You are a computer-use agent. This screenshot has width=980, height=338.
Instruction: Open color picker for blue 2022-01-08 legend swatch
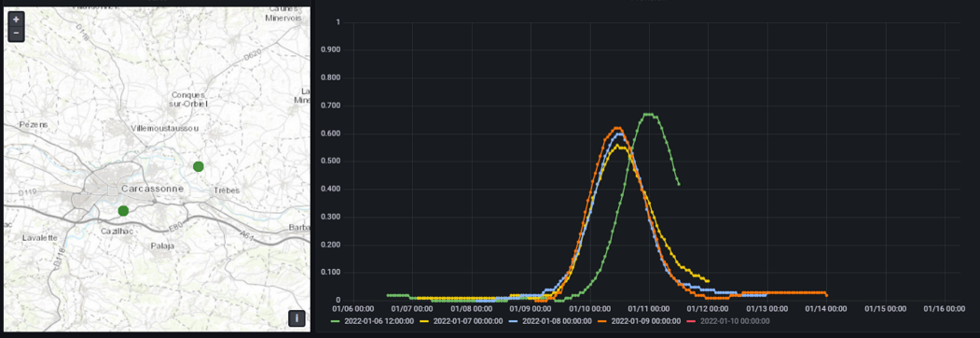514,321
